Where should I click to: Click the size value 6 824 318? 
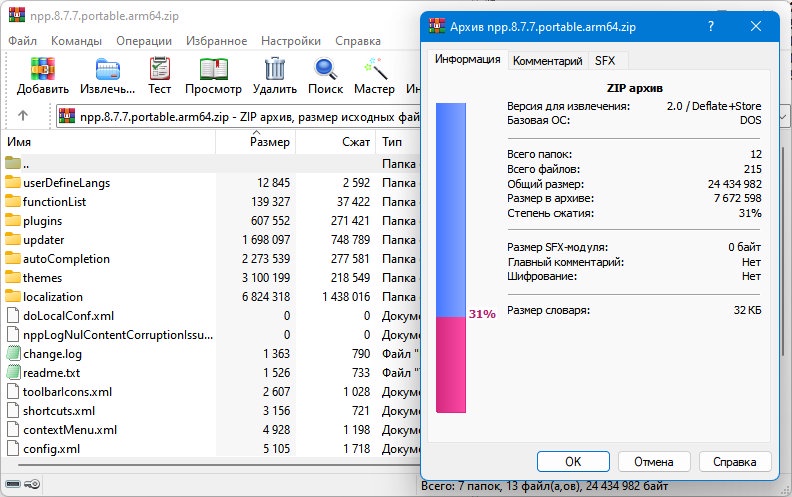pos(266,296)
